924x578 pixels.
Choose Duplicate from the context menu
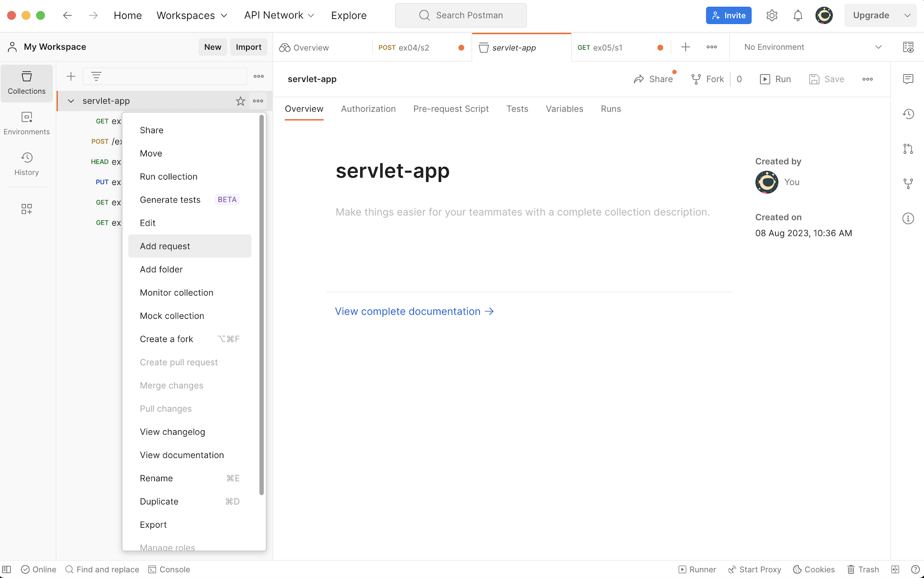[x=190, y=502]
